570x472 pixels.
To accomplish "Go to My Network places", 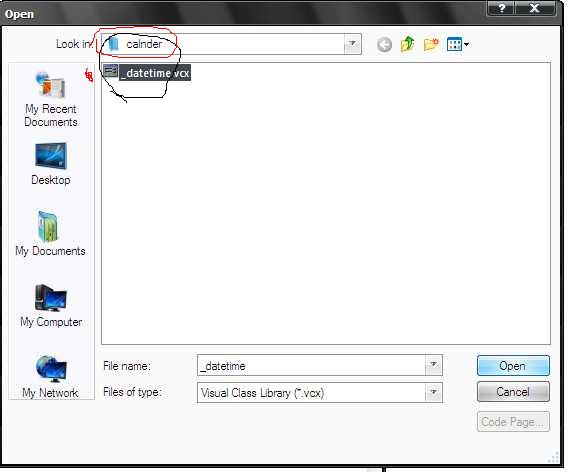I will (50, 376).
